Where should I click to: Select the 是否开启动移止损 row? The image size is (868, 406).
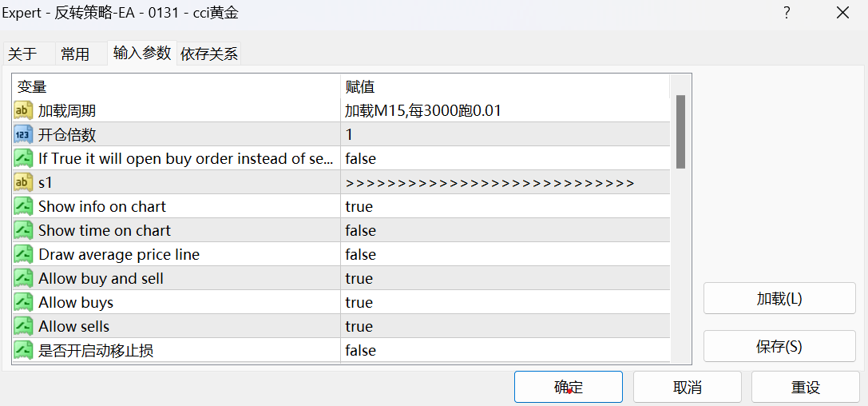341,350
